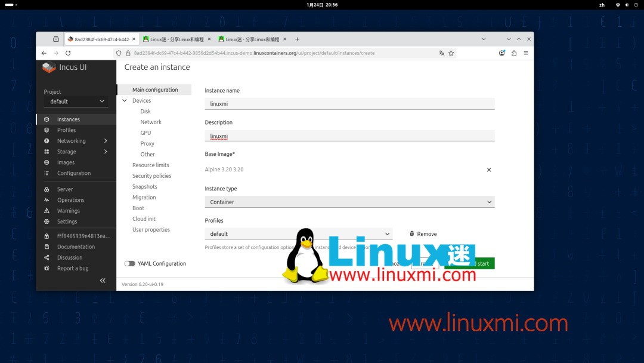Click the Report a bug link
This screenshot has height=363, width=644.
[73, 268]
